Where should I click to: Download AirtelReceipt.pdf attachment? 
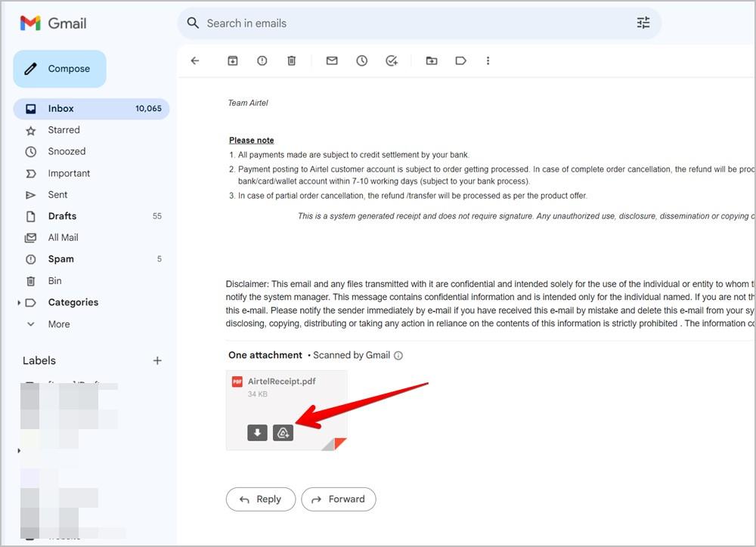pyautogui.click(x=258, y=433)
